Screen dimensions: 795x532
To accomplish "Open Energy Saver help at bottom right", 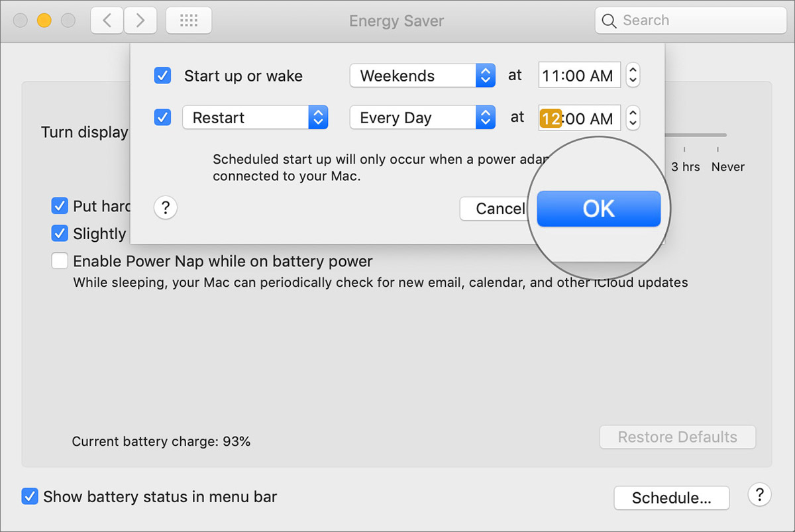I will point(759,494).
